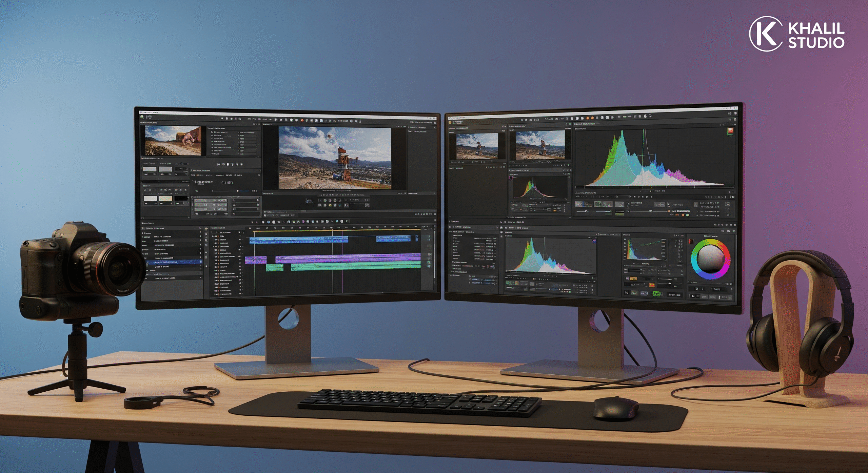Select the long blue clip on top timeline track
The width and height of the screenshot is (868, 473).
coord(298,240)
